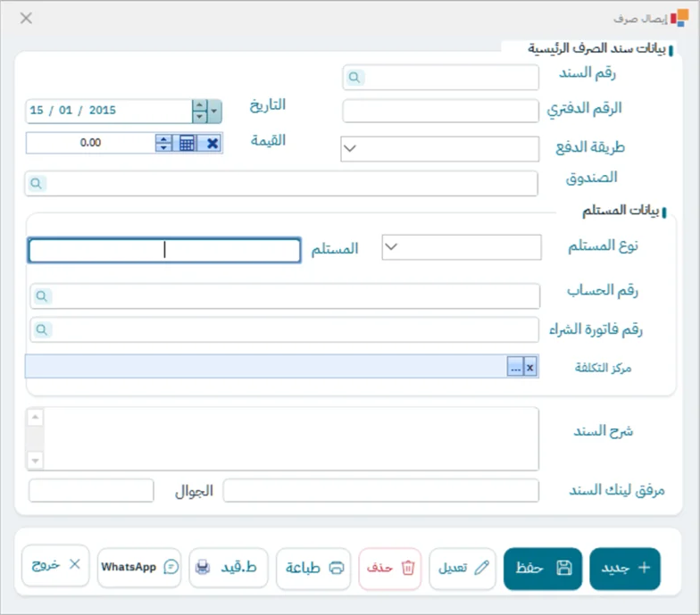Open calculator icon in القيمة field
Image resolution: width=700 pixels, height=615 pixels.
tap(187, 143)
